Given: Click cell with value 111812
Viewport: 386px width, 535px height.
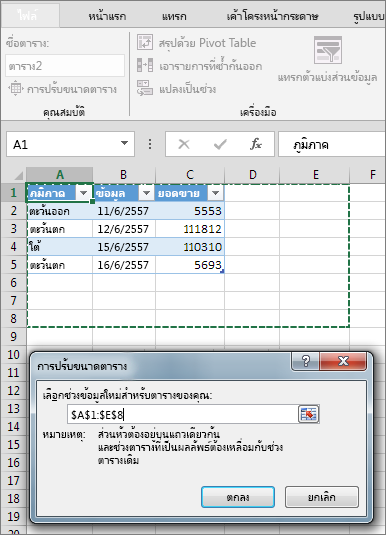Looking at the screenshot, I should click(x=190, y=229).
